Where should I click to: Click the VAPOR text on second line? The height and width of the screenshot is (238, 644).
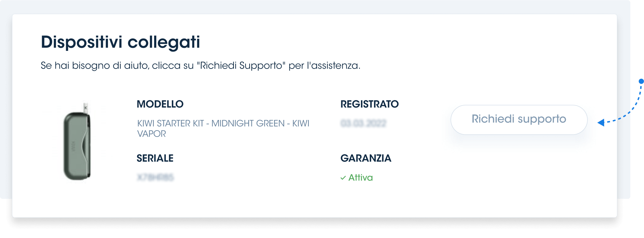point(151,134)
